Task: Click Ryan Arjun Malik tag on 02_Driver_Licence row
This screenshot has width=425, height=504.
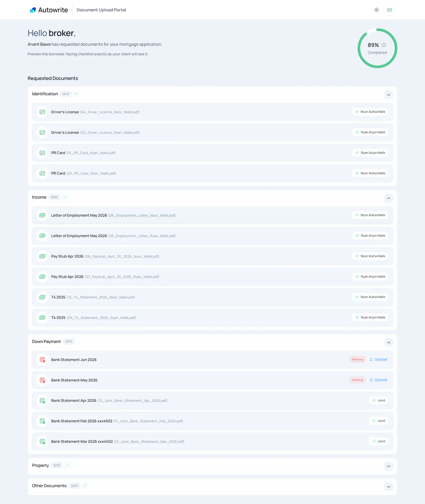Action: [x=370, y=132]
